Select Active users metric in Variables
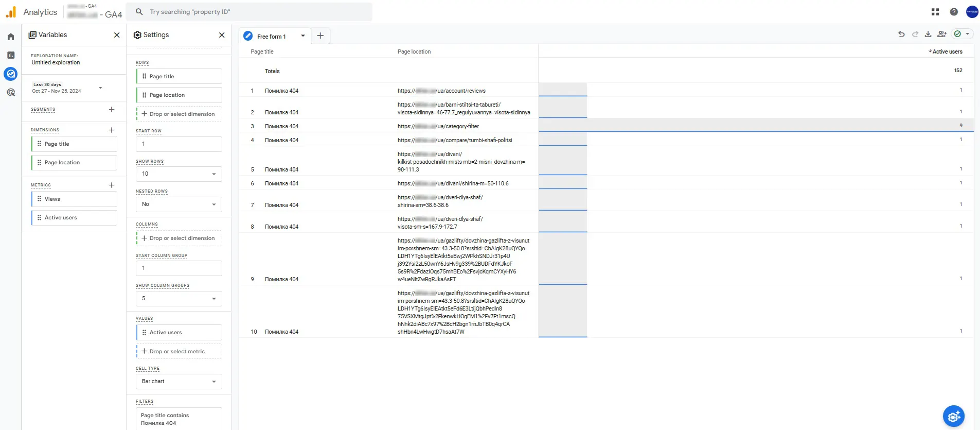The image size is (980, 430). tap(74, 218)
